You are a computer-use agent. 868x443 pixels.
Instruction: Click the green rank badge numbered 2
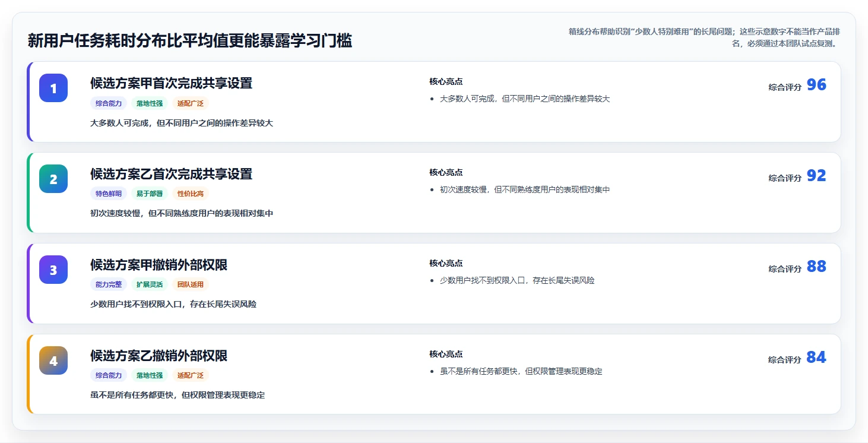point(53,179)
